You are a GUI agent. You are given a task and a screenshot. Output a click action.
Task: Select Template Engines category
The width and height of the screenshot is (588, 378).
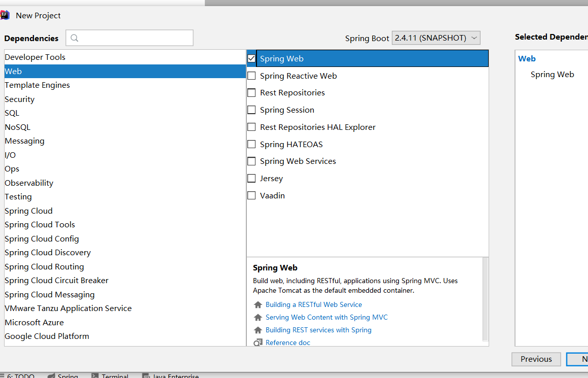pyautogui.click(x=125, y=85)
